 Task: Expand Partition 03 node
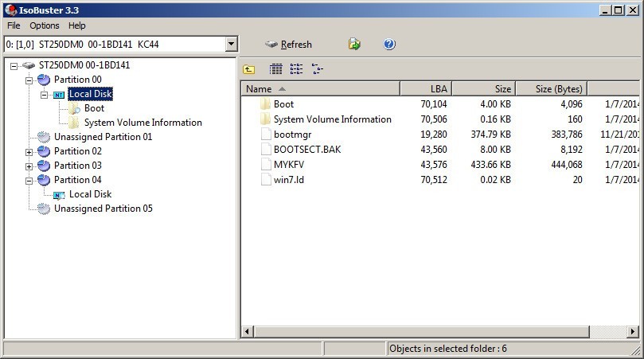point(29,166)
